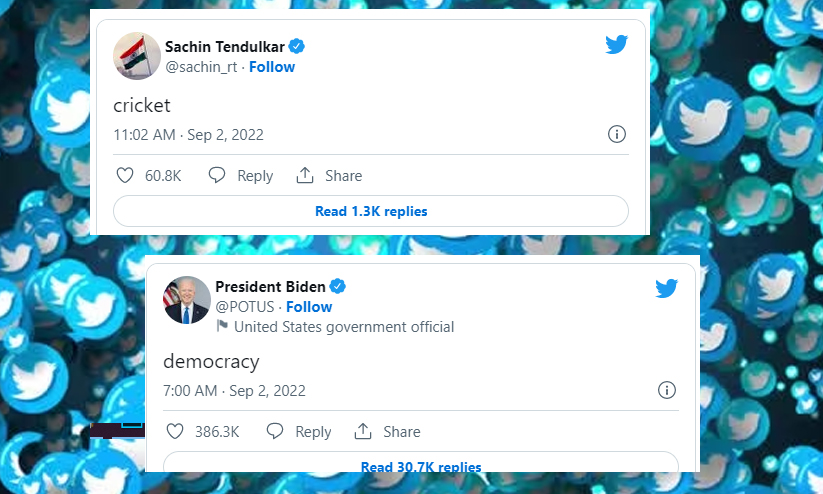823x494 pixels.
Task: Click the reply bubble icon on the democracy tweet
Action: coord(275,432)
